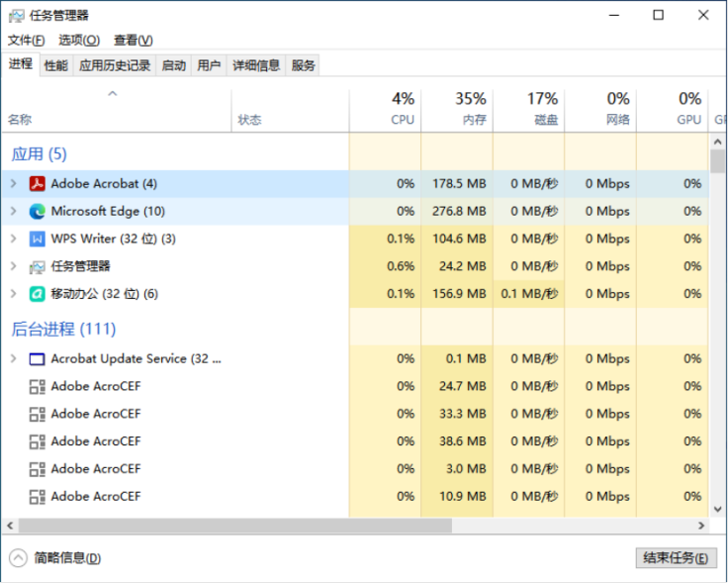Click the horizontal scrollbar thumb
The height and width of the screenshot is (583, 728).
[x=235, y=526]
